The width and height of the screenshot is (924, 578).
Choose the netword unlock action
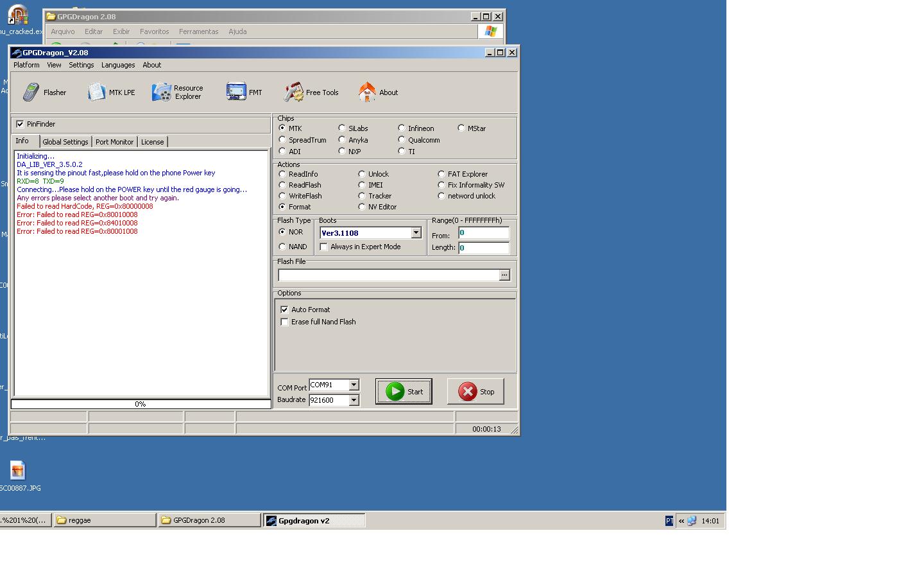441,196
